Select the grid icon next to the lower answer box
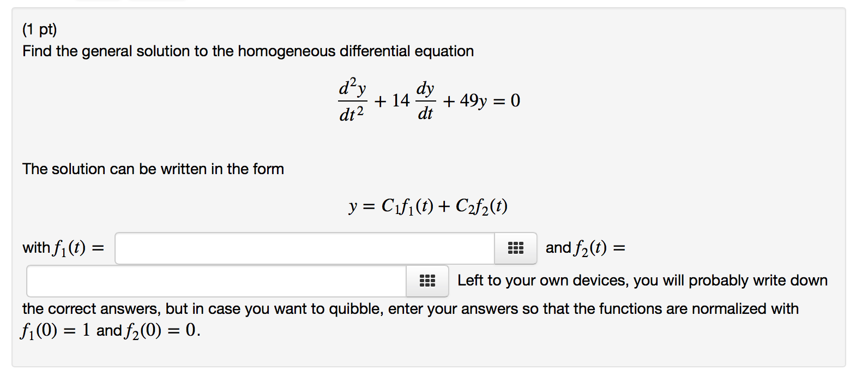Viewport: 868px width, 381px height. [427, 281]
